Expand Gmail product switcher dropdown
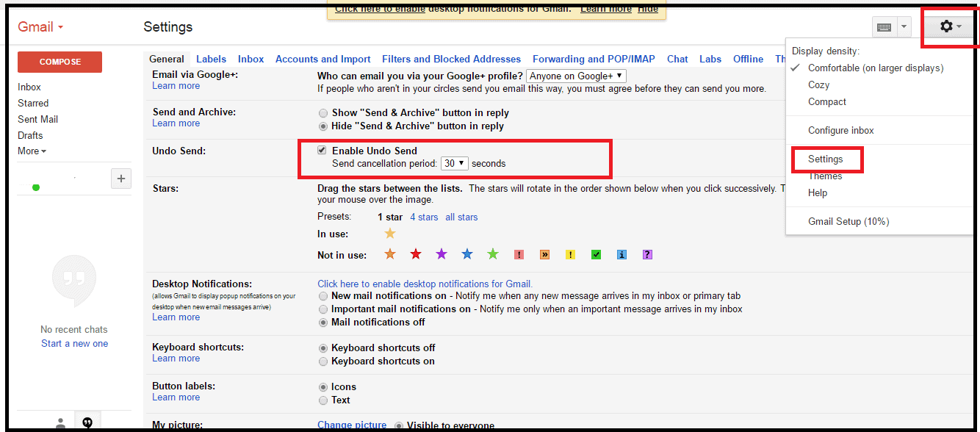Viewport: 980px width, 432px height. (40, 27)
